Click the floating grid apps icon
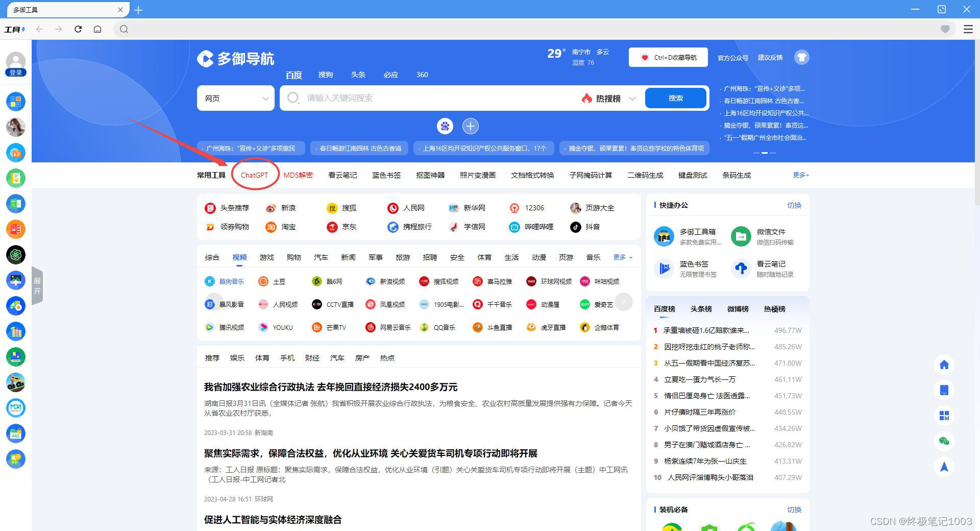 [944, 416]
